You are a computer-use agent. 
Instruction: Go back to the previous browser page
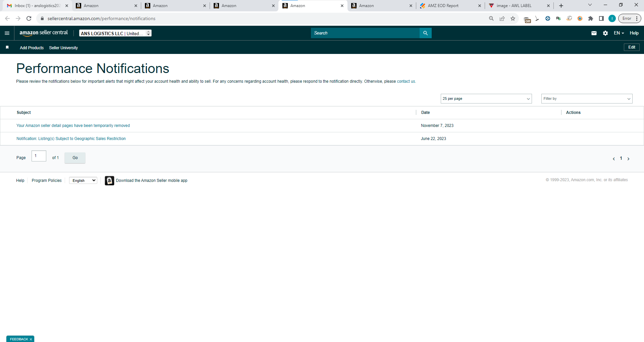(7, 18)
